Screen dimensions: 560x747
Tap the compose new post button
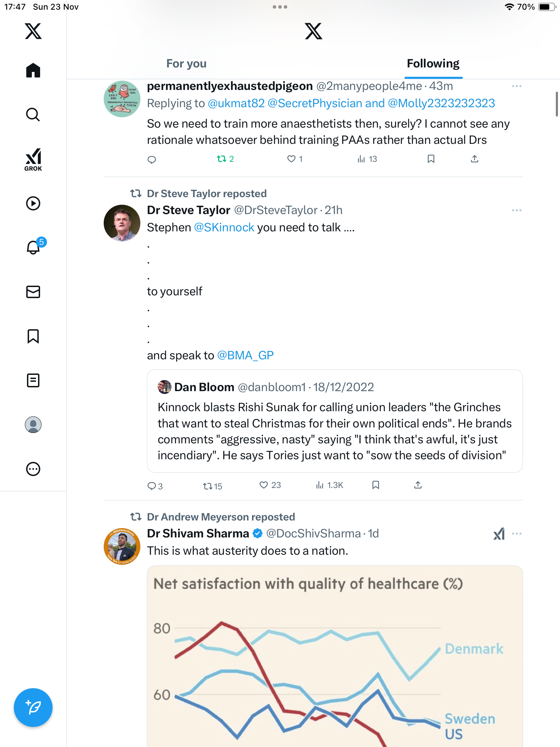tap(33, 708)
